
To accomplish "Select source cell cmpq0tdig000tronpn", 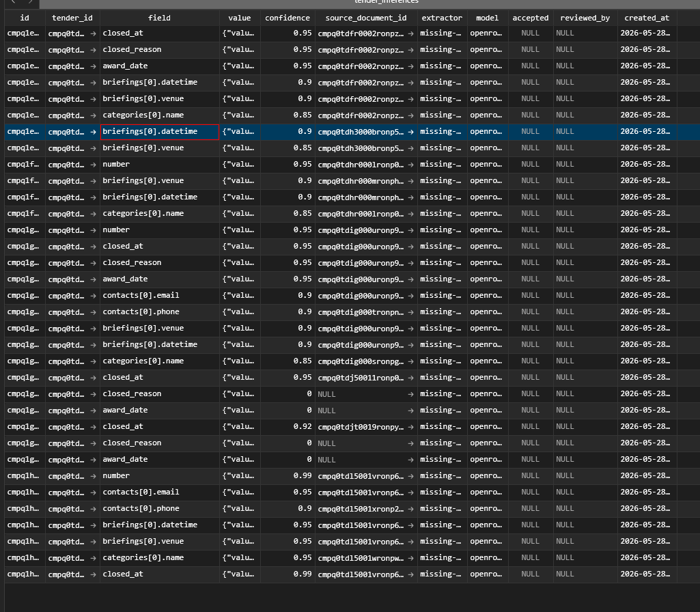I will (366, 312).
